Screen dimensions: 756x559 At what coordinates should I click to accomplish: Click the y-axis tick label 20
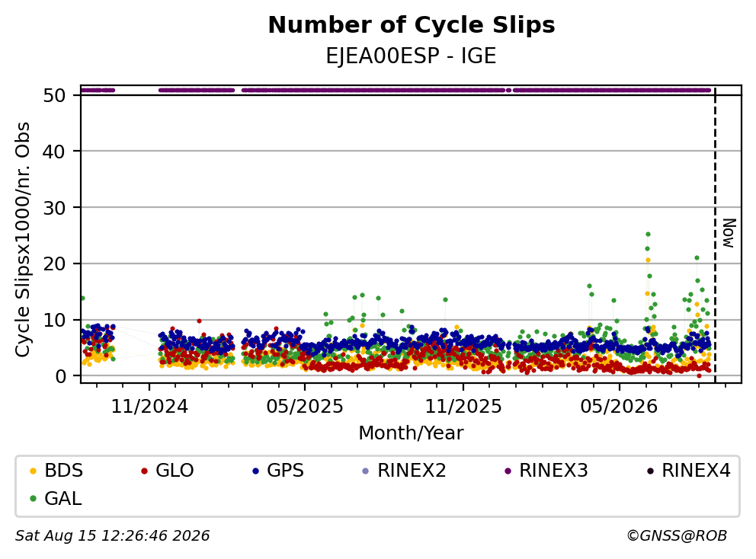(54, 264)
